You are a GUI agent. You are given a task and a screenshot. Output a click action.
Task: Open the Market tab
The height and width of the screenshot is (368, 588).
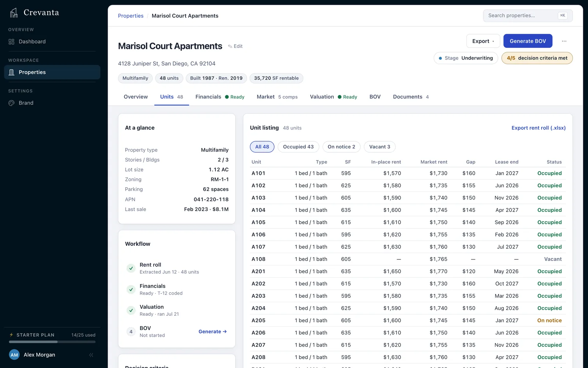click(277, 97)
